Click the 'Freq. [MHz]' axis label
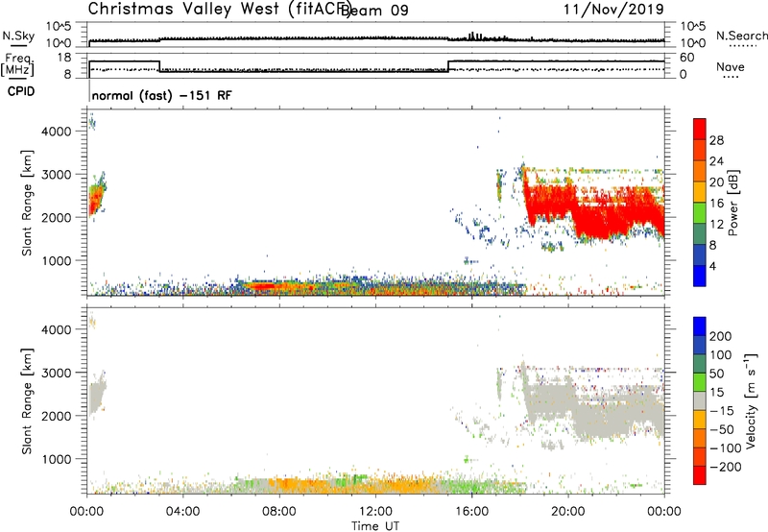Image resolution: width=768 pixels, height=532 pixels. point(18,64)
